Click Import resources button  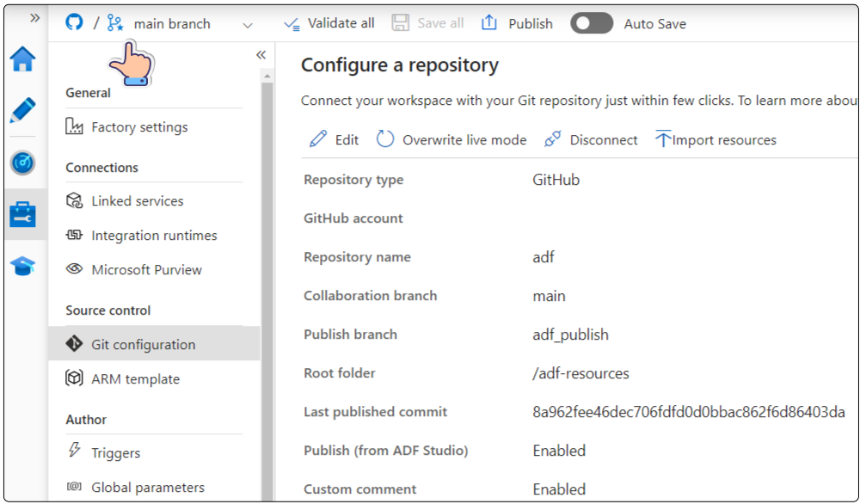[716, 140]
